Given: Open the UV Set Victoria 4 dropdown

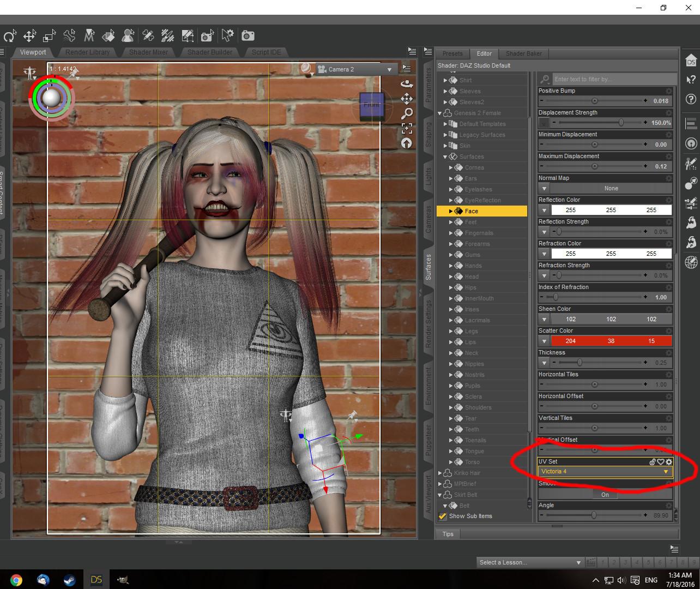Looking at the screenshot, I should (605, 472).
